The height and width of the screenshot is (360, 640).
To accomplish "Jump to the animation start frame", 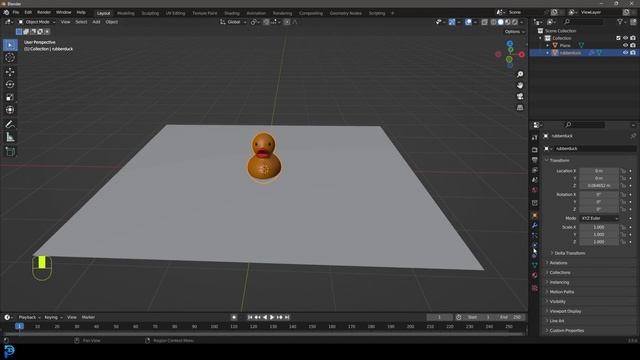I will point(250,317).
